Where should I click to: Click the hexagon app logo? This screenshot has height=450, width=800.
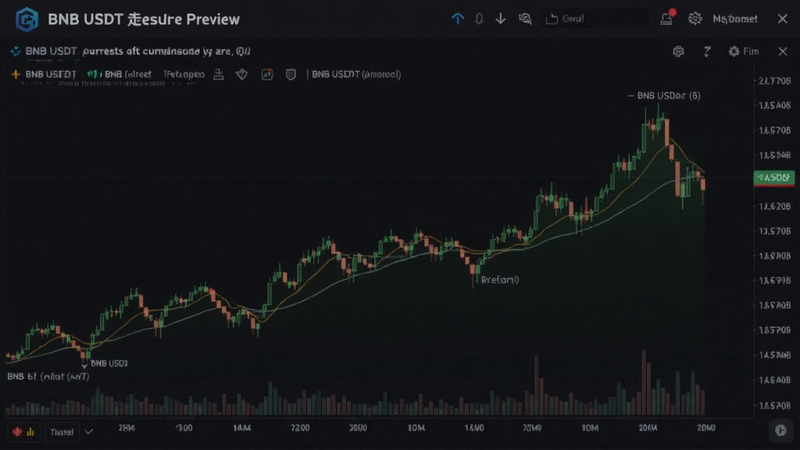(x=27, y=19)
